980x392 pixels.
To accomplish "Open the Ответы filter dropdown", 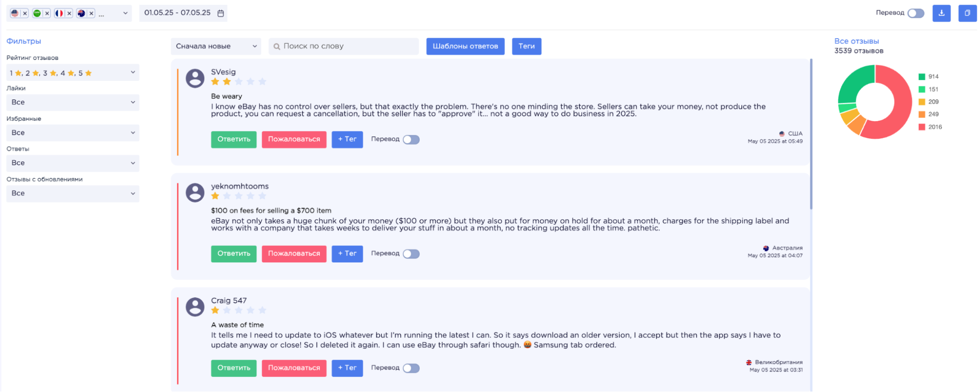I will tap(73, 163).
